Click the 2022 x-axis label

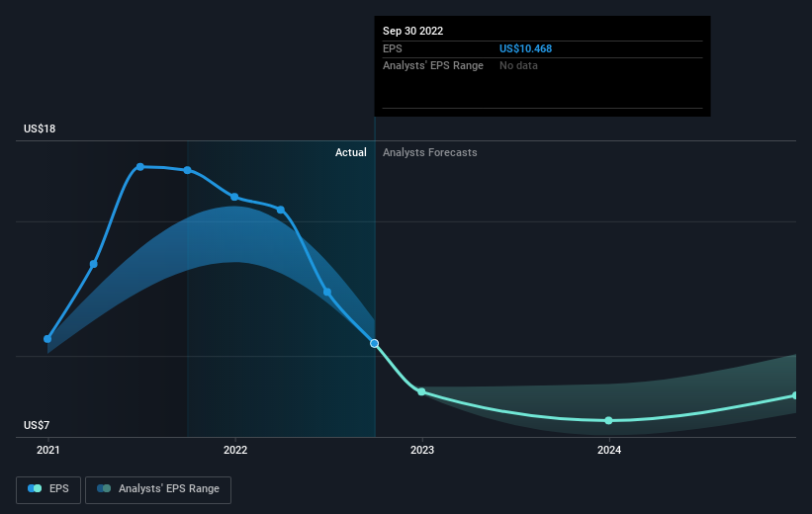click(235, 451)
